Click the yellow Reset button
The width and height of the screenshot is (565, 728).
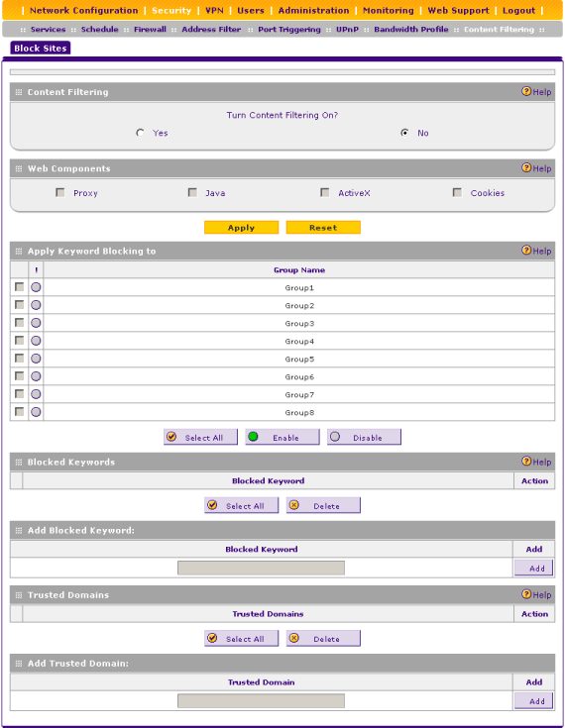pos(323,228)
